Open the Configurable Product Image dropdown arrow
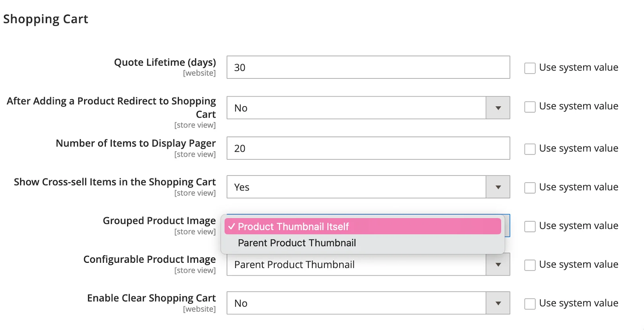The image size is (644, 330). pyautogui.click(x=498, y=265)
